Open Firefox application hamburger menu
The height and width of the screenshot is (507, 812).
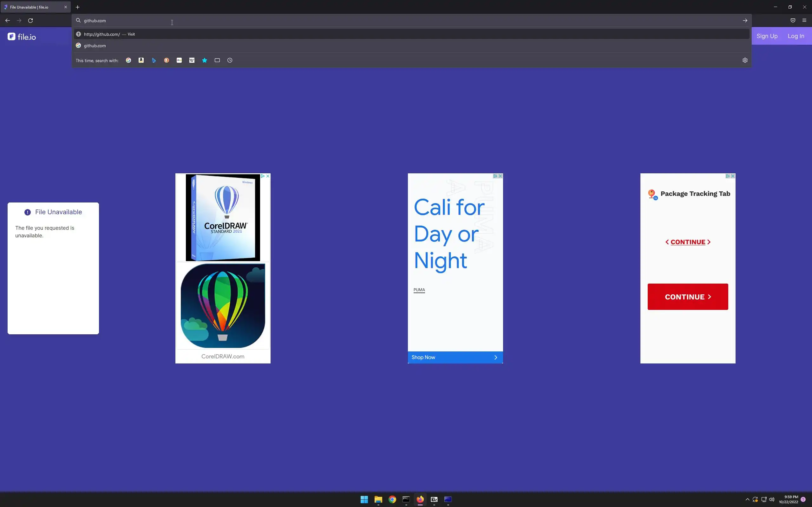[x=804, y=21]
